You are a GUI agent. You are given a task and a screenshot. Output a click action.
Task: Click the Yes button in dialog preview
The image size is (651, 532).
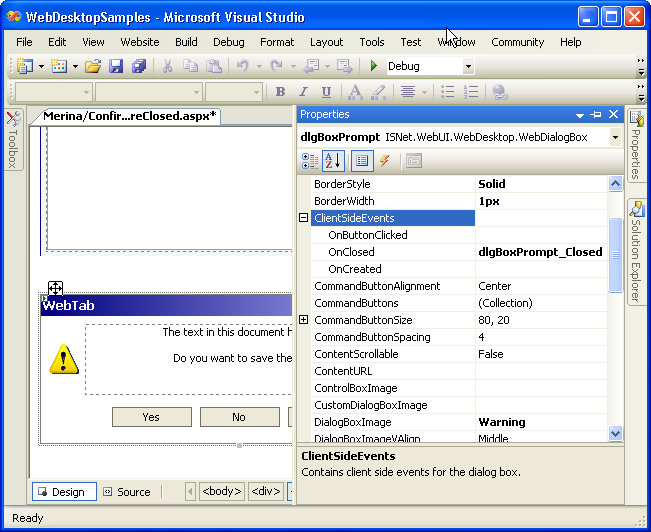click(151, 417)
